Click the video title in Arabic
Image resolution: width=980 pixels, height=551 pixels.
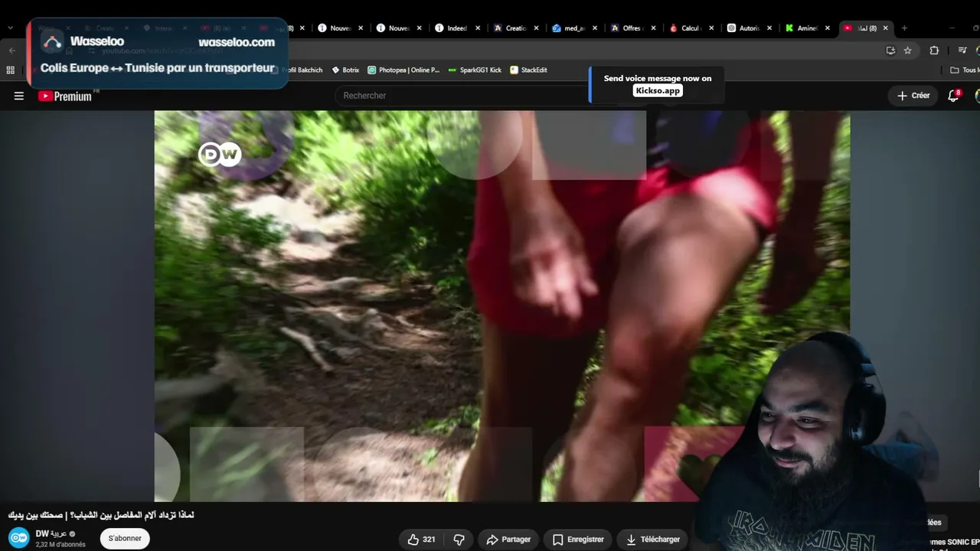(101, 515)
